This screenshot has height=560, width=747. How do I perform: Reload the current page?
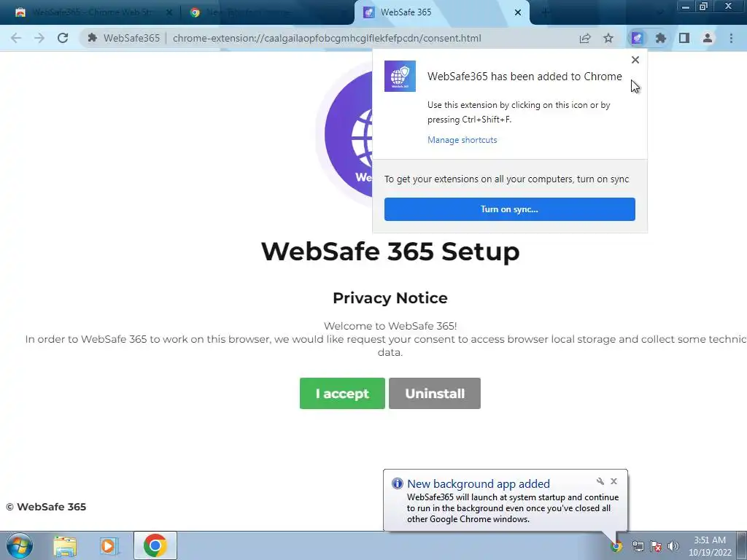click(x=63, y=38)
